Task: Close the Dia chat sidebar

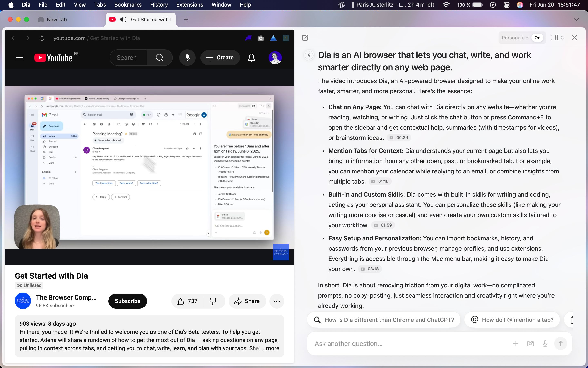Action: point(574,37)
